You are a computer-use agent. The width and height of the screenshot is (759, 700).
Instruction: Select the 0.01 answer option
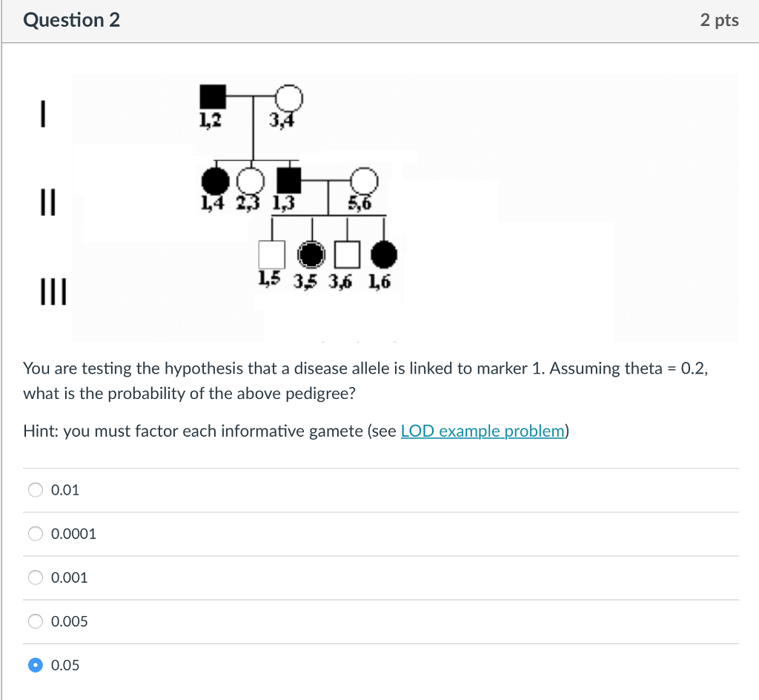[x=35, y=489]
